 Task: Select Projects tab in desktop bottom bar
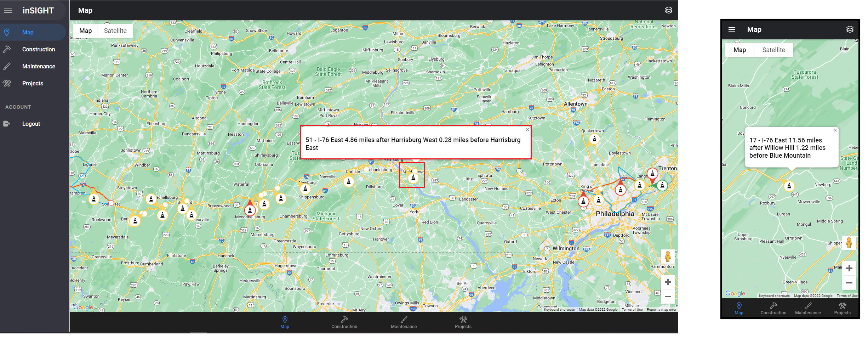click(463, 322)
